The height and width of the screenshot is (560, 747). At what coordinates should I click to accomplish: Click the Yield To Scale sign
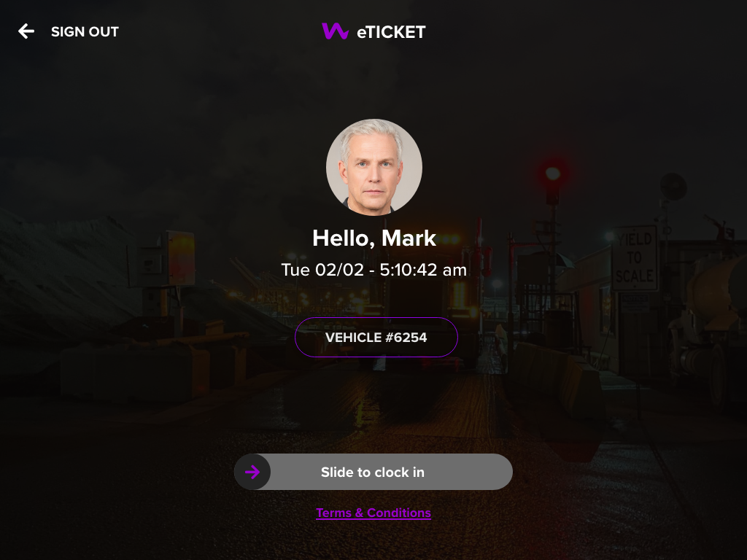[635, 257]
